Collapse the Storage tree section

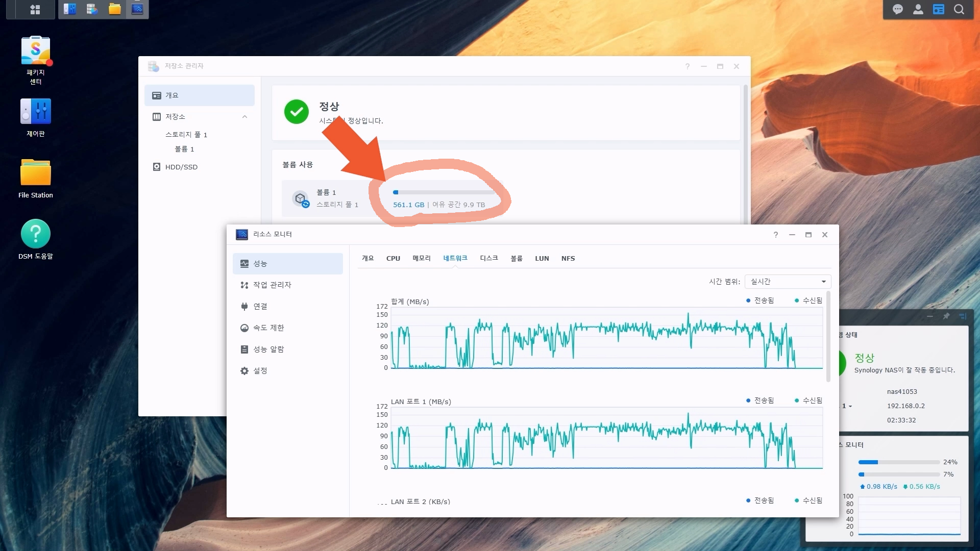coord(244,117)
